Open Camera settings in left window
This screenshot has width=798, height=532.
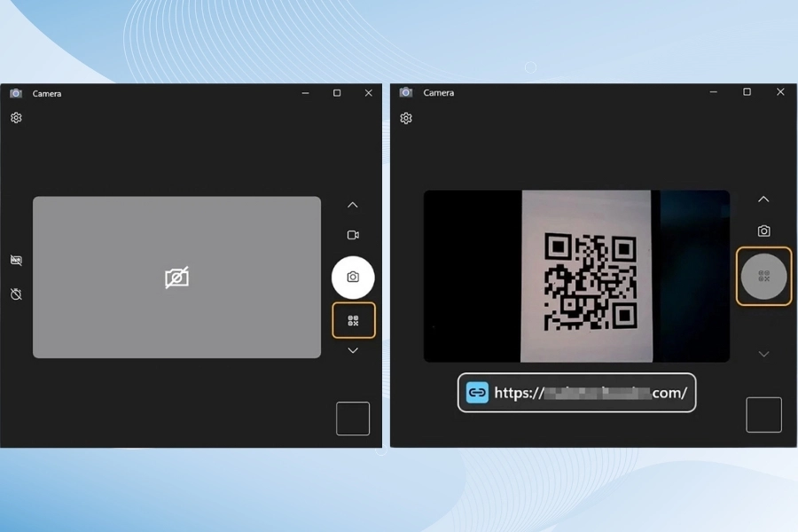point(15,117)
